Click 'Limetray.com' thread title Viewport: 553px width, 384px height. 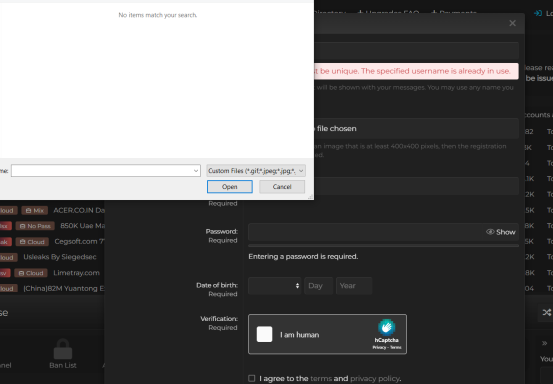point(76,273)
